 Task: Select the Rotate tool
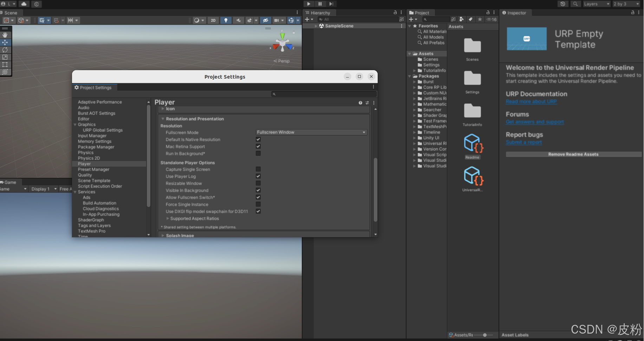5,50
